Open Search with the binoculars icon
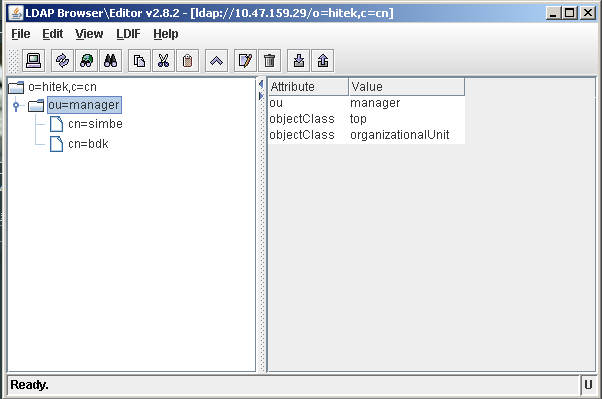Viewport: 602px width, 399px height. tap(111, 61)
